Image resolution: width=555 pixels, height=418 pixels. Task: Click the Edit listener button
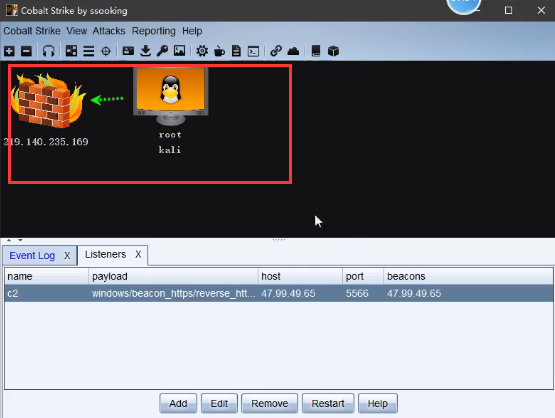point(219,403)
